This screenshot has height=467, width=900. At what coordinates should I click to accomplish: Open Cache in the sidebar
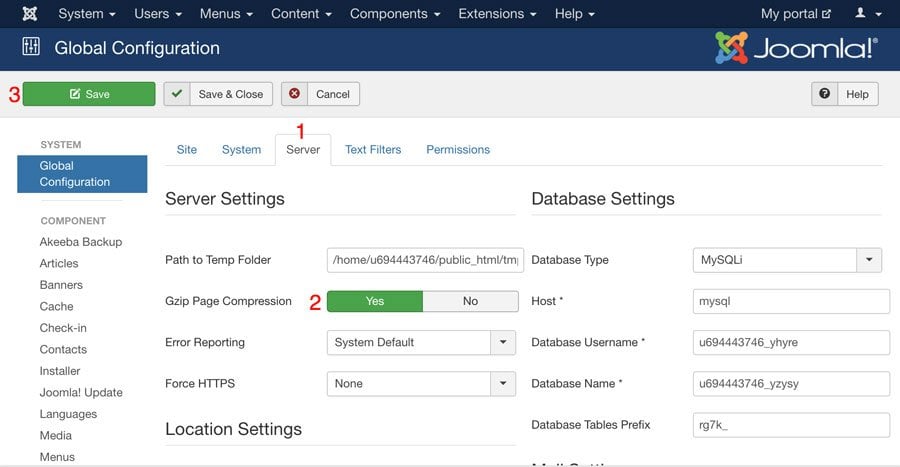56,306
